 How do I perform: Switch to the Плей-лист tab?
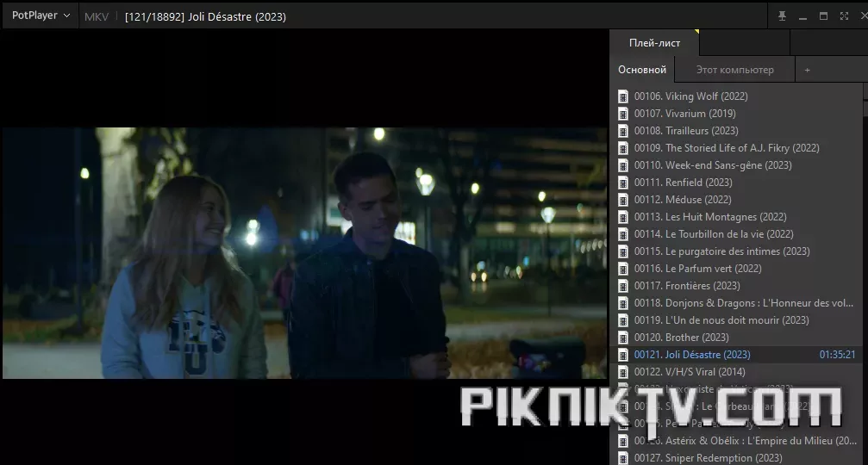pyautogui.click(x=655, y=42)
